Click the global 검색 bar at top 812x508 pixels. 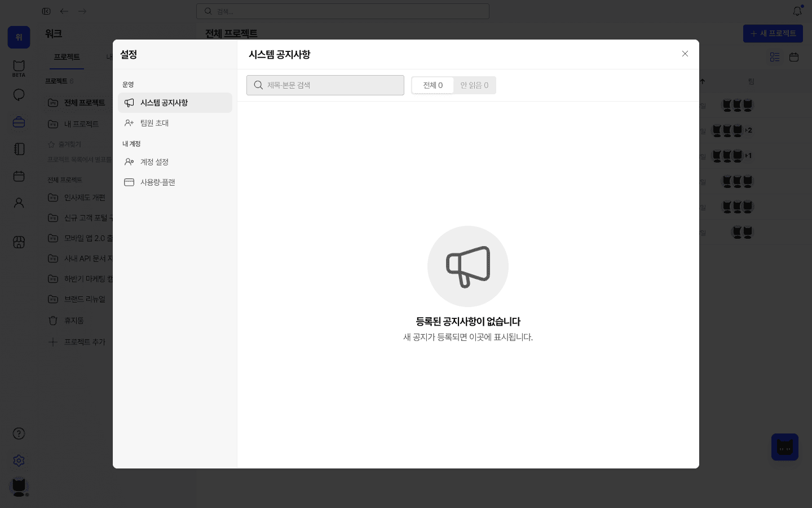pyautogui.click(x=343, y=11)
